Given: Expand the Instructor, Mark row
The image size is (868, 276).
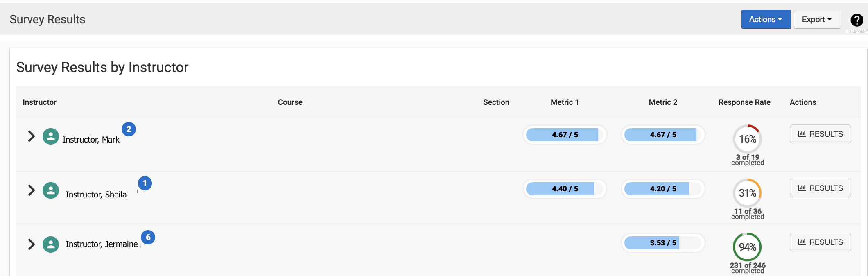Looking at the screenshot, I should (x=31, y=136).
